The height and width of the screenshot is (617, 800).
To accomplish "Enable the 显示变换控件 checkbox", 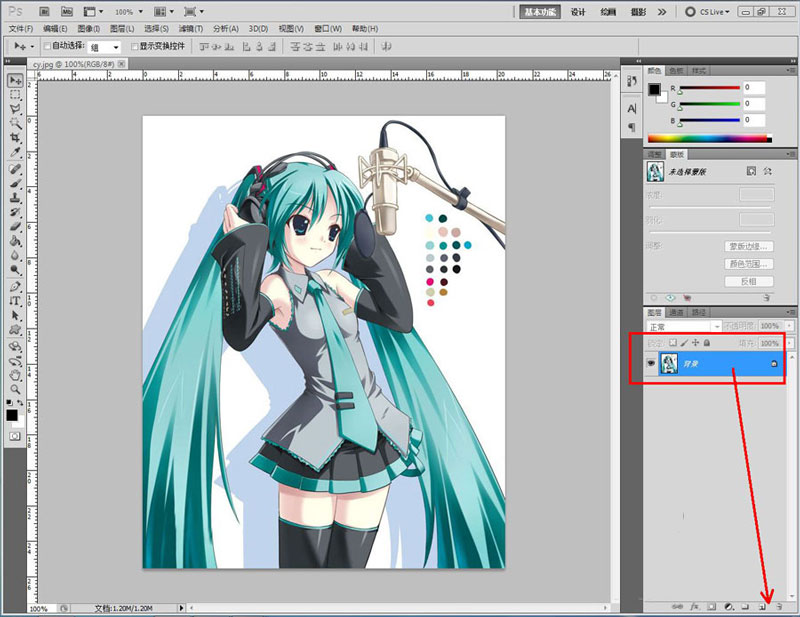I will pyautogui.click(x=135, y=46).
